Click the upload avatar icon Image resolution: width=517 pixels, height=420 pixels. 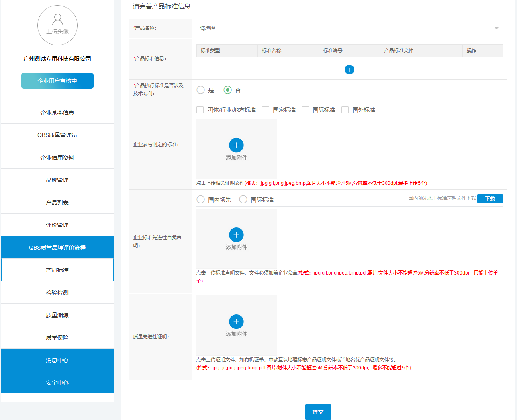(57, 25)
